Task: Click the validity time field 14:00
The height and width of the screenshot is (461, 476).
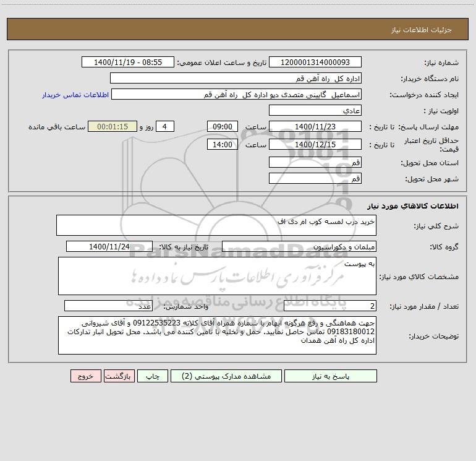Action: (x=222, y=144)
